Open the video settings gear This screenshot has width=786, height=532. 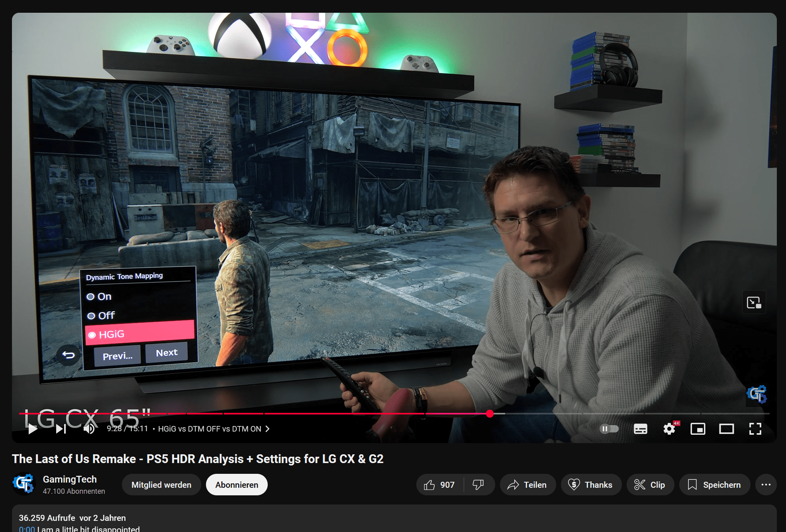click(669, 429)
